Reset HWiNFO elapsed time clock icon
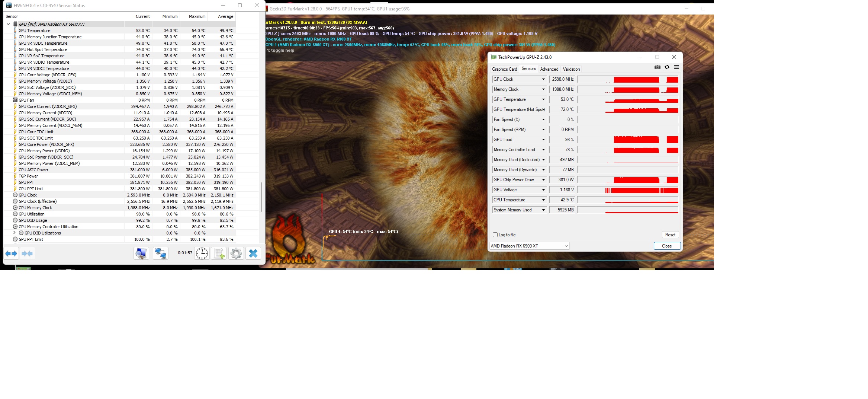 (x=202, y=253)
